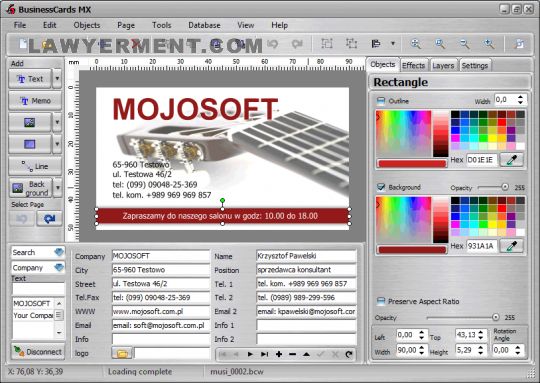Click the Background button

pyautogui.click(x=30, y=188)
